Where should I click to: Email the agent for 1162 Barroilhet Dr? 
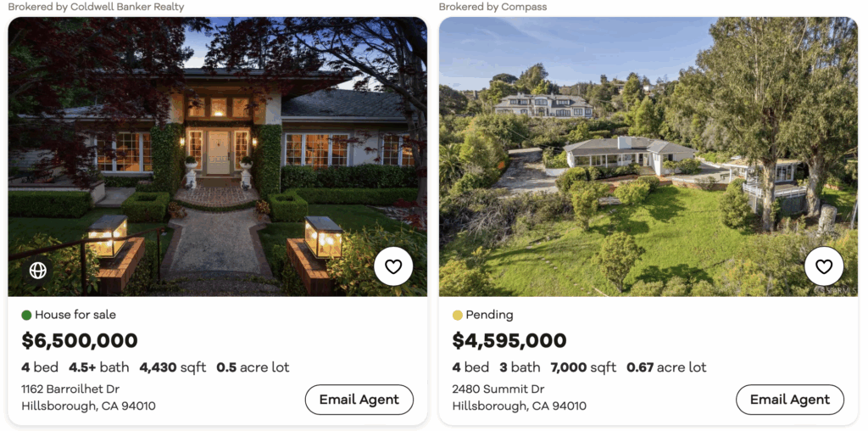[x=359, y=400]
